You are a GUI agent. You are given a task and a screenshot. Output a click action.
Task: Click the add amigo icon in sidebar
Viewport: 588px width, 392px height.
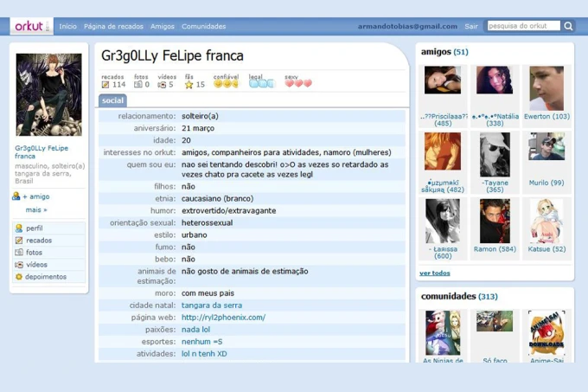[x=16, y=196]
